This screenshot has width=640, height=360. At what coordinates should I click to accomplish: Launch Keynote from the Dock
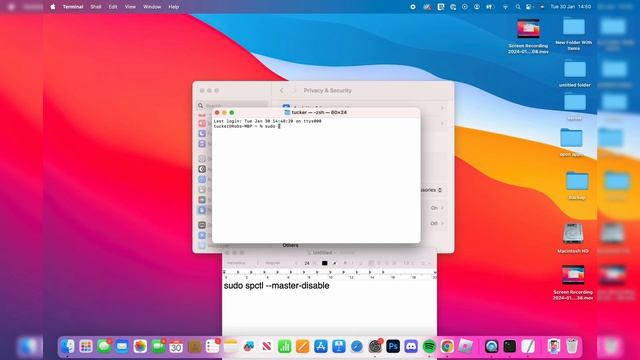coord(339,347)
